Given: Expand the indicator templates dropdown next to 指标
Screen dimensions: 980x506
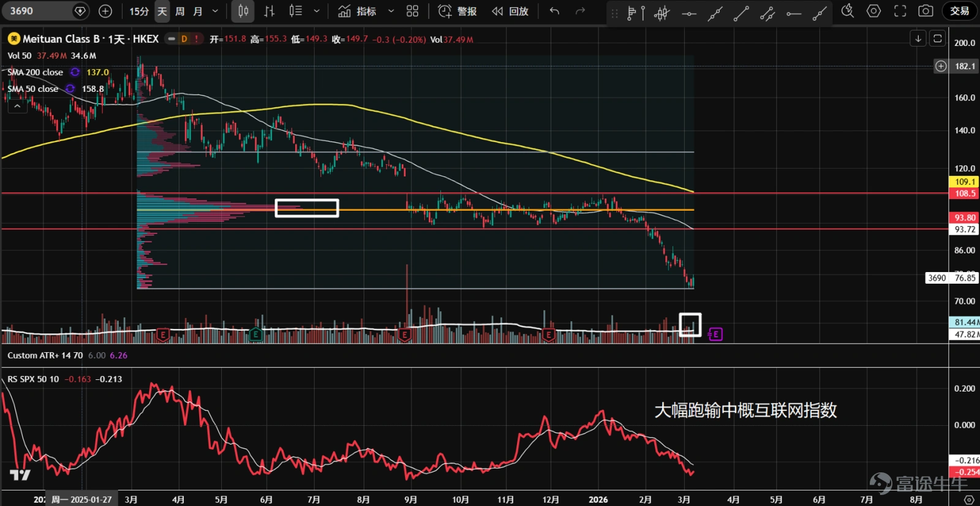Looking at the screenshot, I should 391,11.
